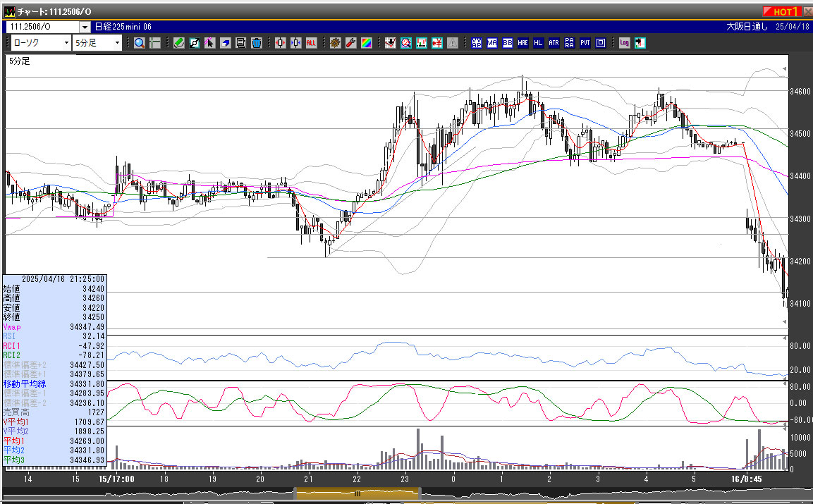Choose the pointer select-object tool
The width and height of the screenshot is (813, 504).
tap(209, 43)
